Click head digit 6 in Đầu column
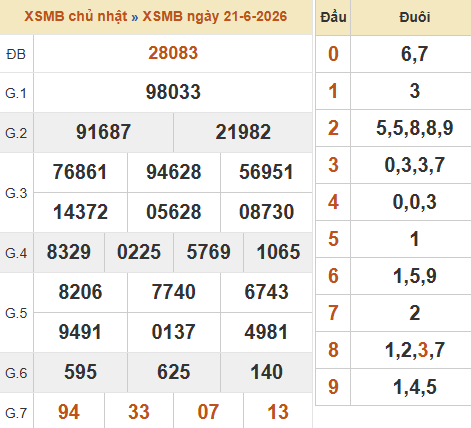Screen dimensions: 471x428 [333, 276]
